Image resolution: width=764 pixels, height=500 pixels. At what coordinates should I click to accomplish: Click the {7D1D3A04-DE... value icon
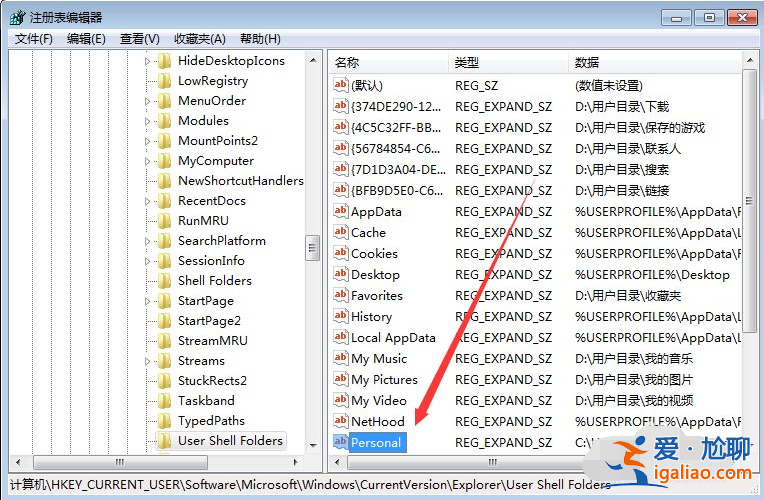(341, 169)
